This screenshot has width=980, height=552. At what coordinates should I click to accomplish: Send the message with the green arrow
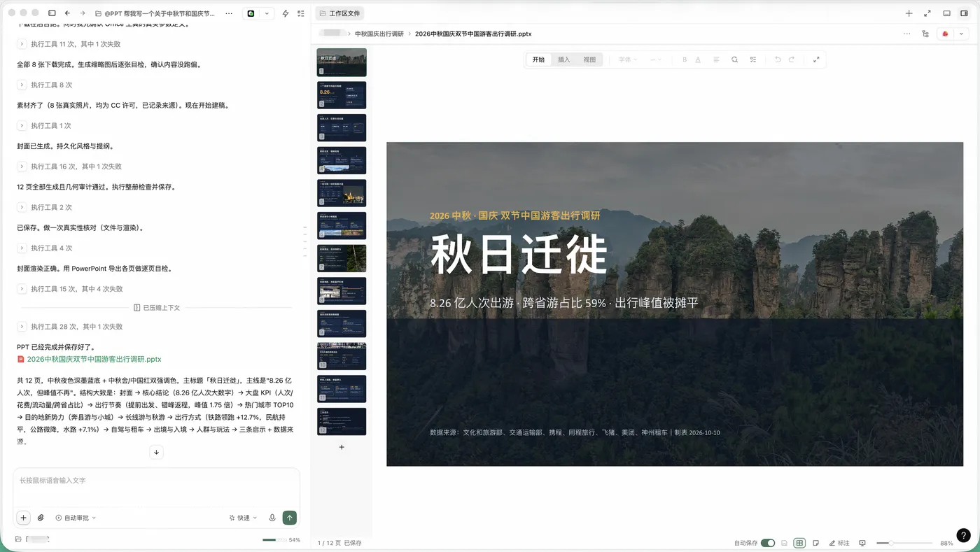pyautogui.click(x=290, y=518)
